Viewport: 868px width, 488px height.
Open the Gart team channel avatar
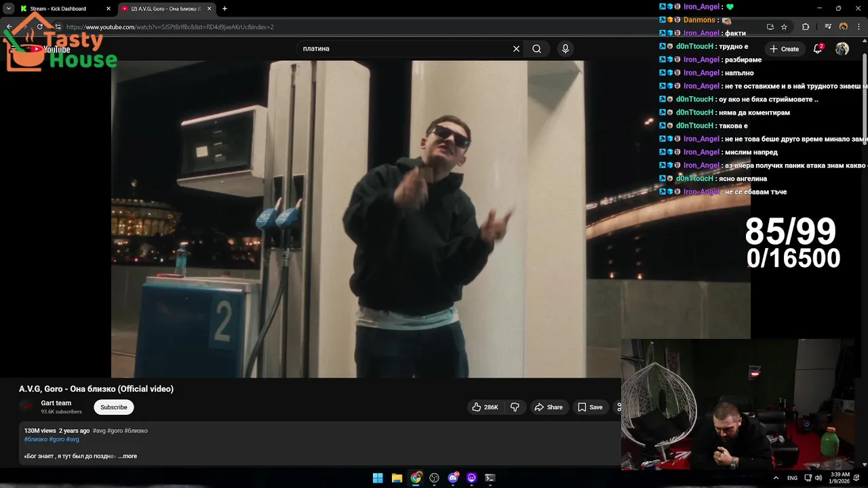pos(27,407)
